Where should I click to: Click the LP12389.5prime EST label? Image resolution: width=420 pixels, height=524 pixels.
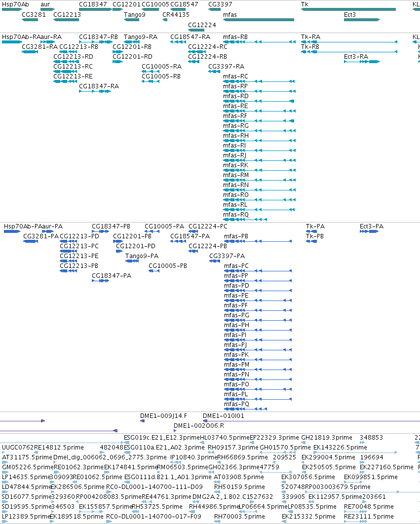tap(26, 517)
